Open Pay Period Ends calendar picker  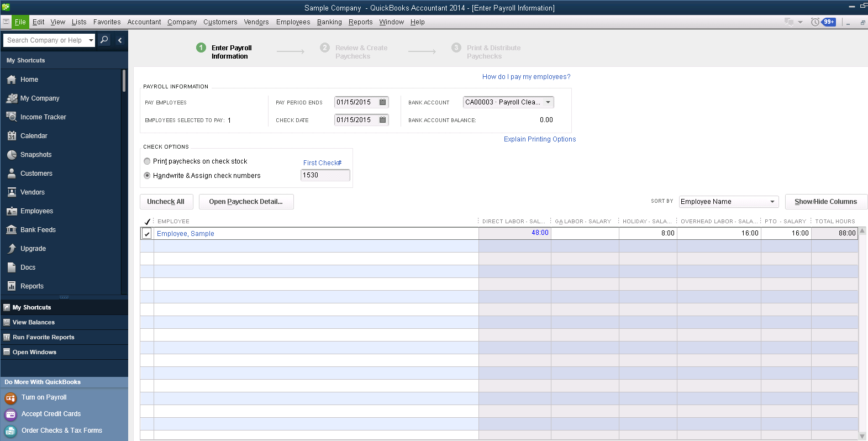(382, 102)
